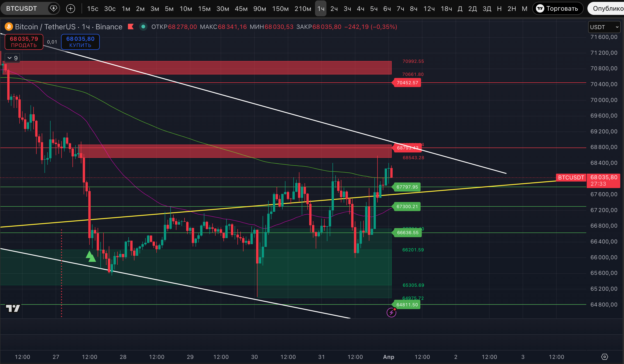Click the TradingView logo on chart
This screenshot has width=624, height=364.
[x=13, y=308]
